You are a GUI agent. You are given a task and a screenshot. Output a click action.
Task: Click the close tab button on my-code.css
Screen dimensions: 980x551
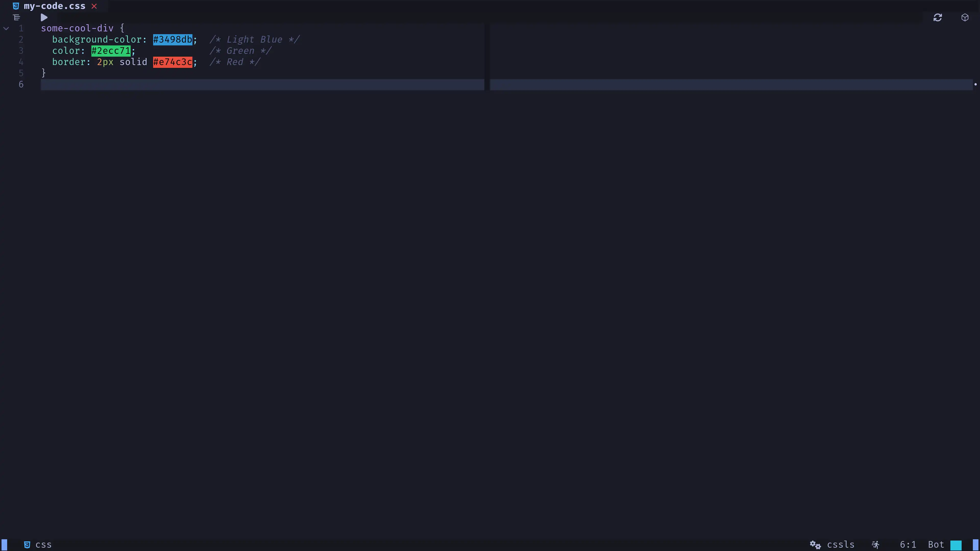[x=94, y=6]
